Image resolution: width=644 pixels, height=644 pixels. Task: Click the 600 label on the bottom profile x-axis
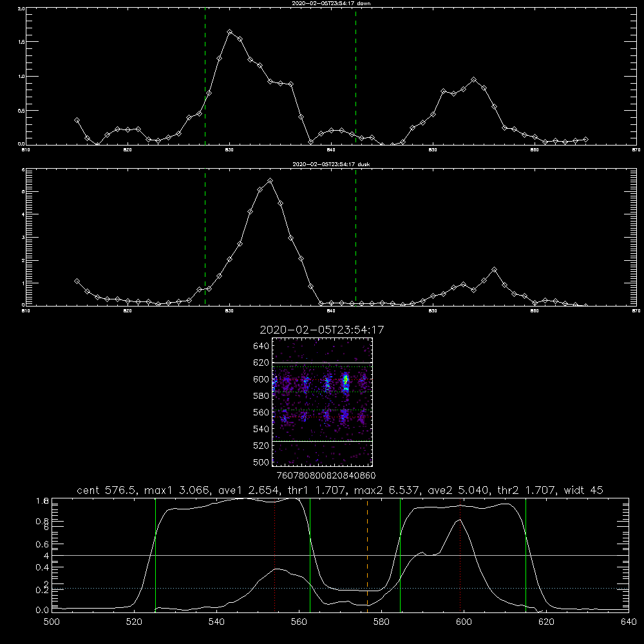point(464,622)
